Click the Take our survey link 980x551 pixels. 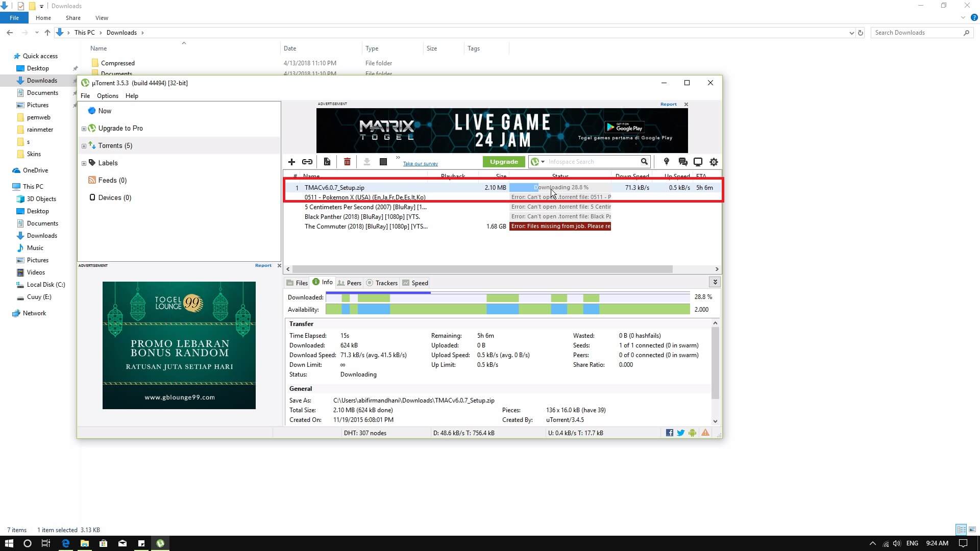(x=420, y=164)
